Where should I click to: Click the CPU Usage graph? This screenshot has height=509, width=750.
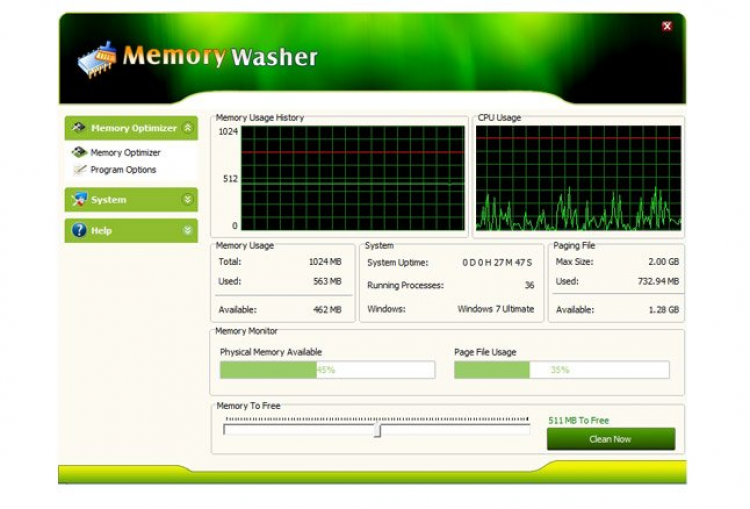pos(578,178)
